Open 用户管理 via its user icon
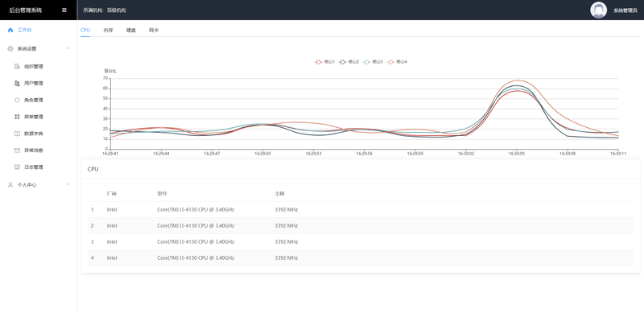 tap(17, 83)
